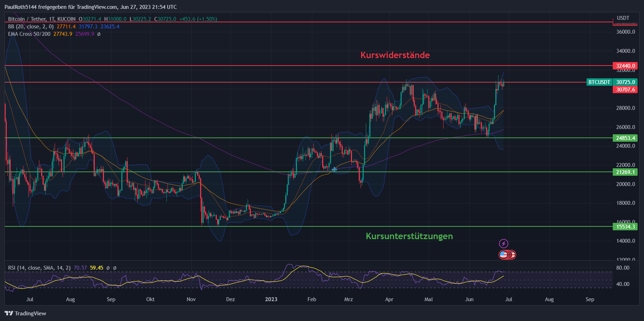Click the 80.00 RSI axis label
The image size is (644, 321).
click(623, 268)
